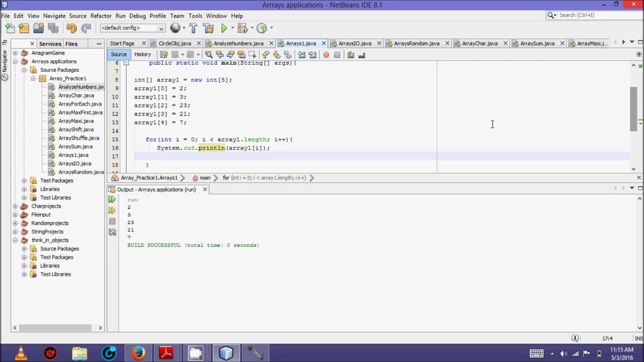Viewport: 644px width, 362px height.
Task: Open the default config dropdown
Action: pos(133,28)
